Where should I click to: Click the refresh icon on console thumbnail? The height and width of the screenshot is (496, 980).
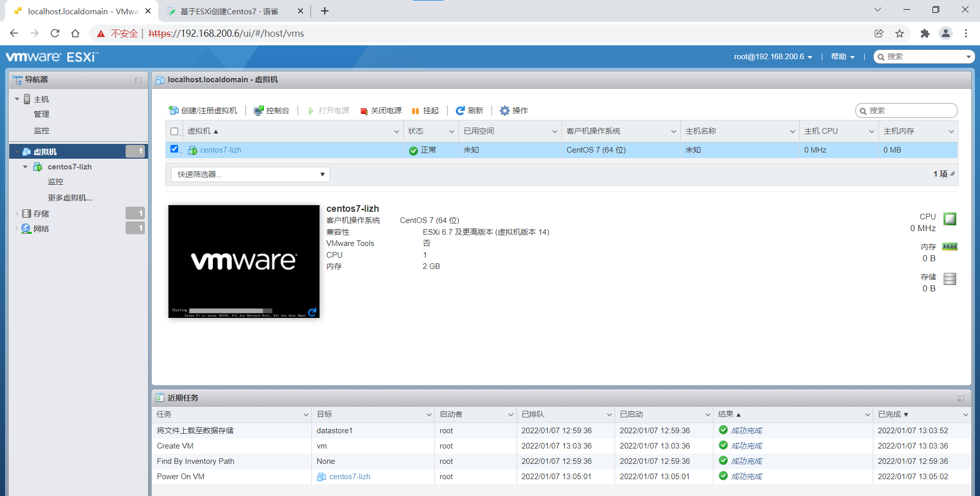(x=312, y=312)
